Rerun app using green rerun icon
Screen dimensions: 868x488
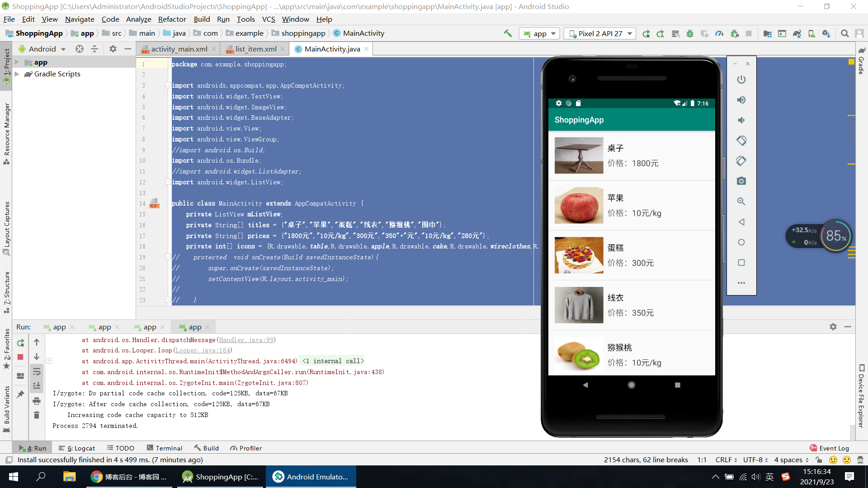point(20,343)
